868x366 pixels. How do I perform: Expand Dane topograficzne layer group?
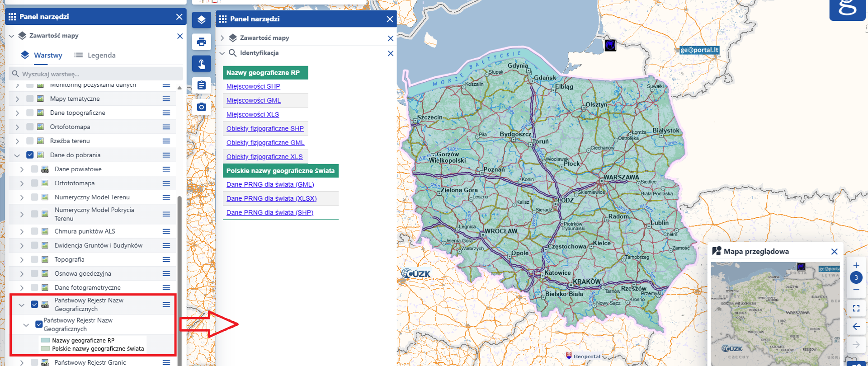pyautogui.click(x=17, y=113)
